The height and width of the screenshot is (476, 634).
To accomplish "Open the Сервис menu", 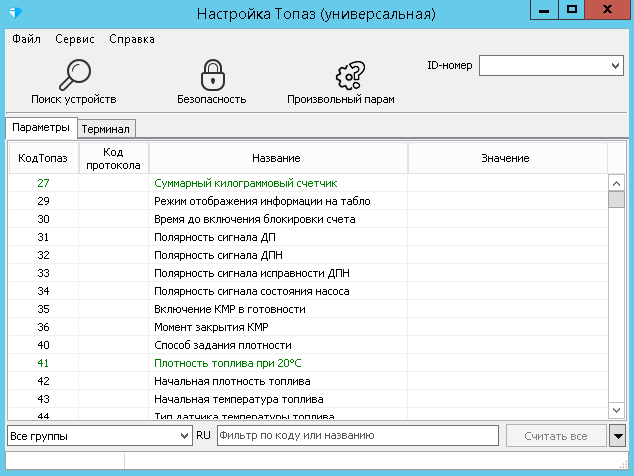I will click(x=75, y=39).
